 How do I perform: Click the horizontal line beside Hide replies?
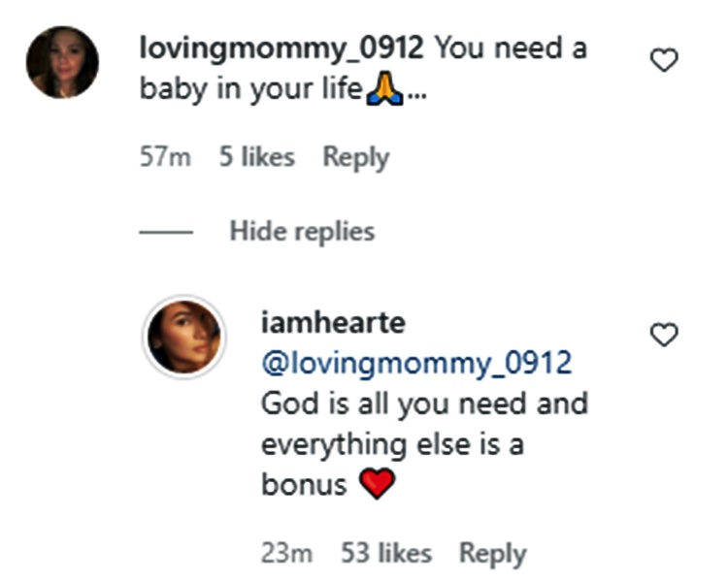point(166,233)
